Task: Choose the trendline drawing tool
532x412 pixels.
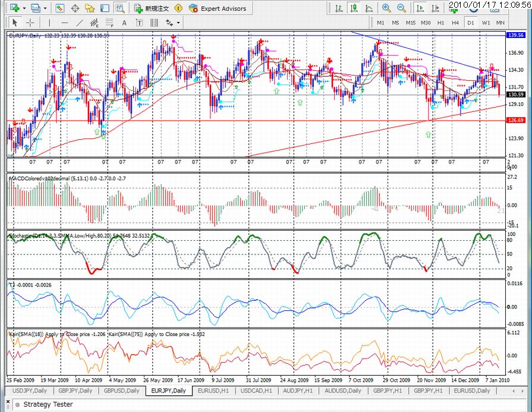Action: point(79,23)
